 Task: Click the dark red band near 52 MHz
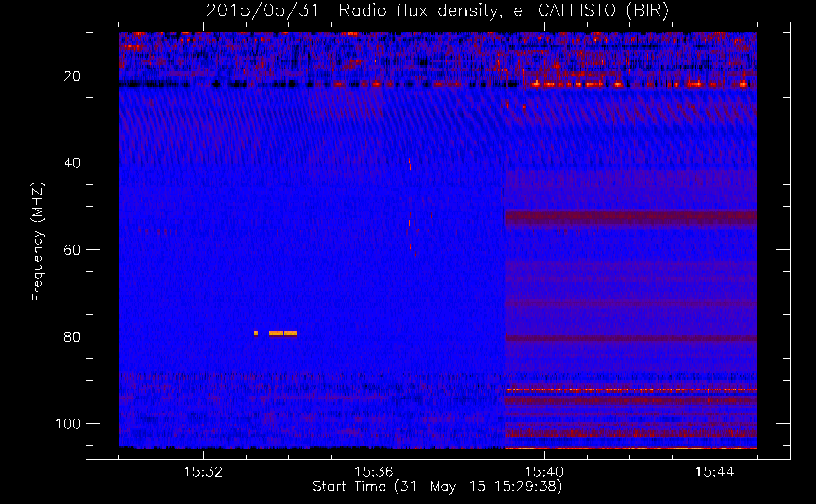click(631, 218)
